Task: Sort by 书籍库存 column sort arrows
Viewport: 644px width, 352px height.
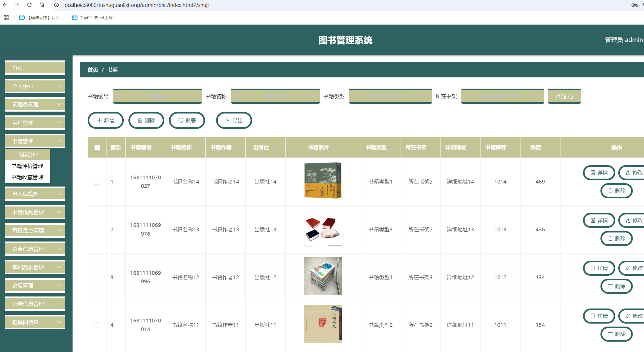Action: 511,147
